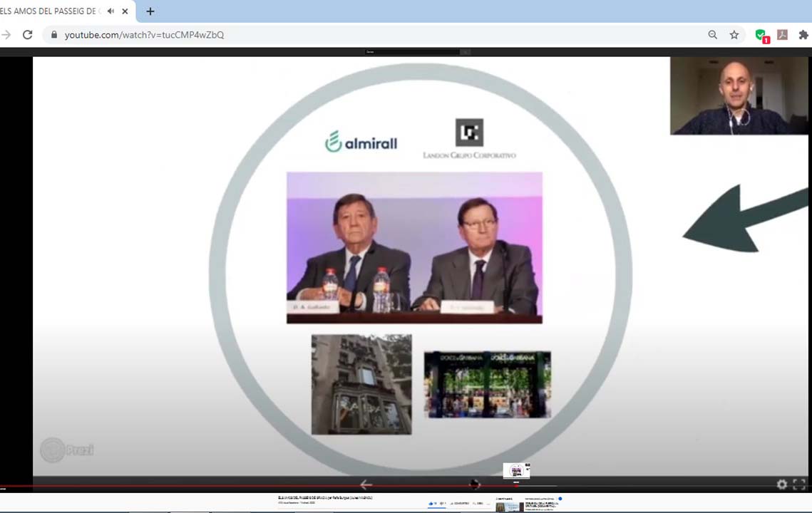This screenshot has width=812, height=513.
Task: Toggle full screen video mode
Action: tap(799, 484)
